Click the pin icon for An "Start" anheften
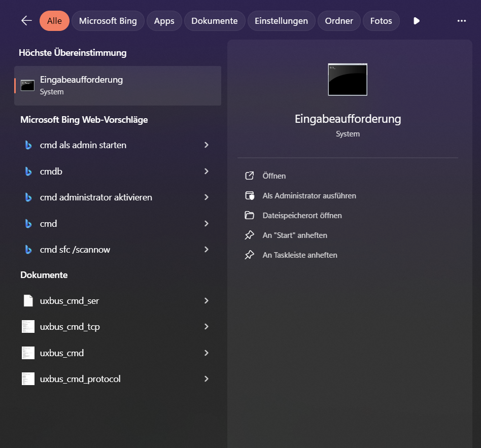The image size is (481, 448). [250, 235]
